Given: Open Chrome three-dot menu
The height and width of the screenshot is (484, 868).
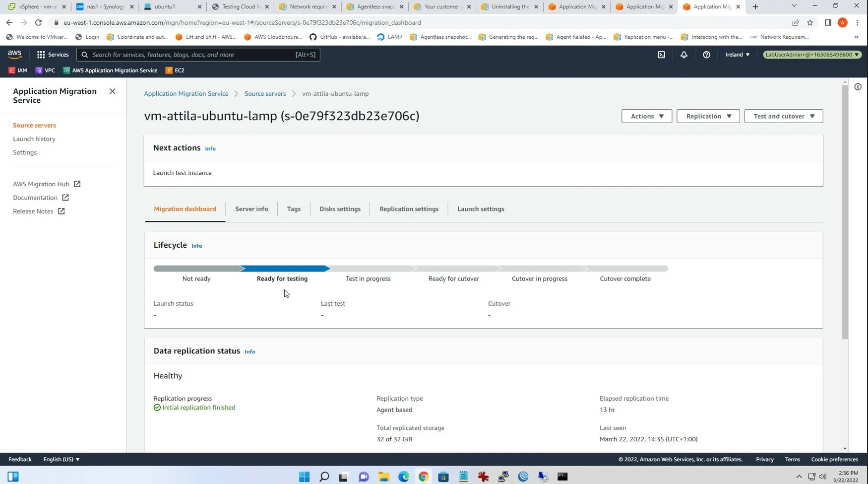Looking at the screenshot, I should coord(857,22).
